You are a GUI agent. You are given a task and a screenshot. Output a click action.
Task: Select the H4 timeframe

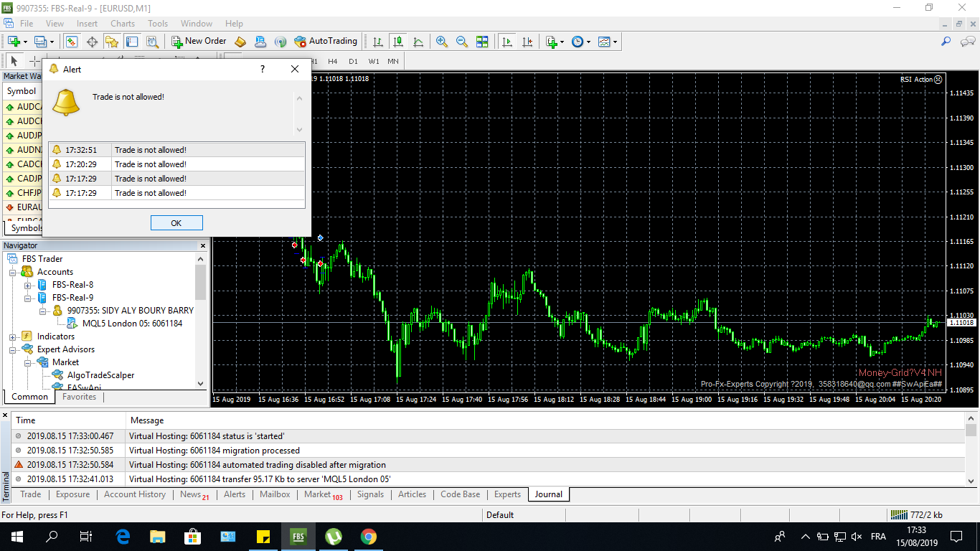(x=332, y=62)
